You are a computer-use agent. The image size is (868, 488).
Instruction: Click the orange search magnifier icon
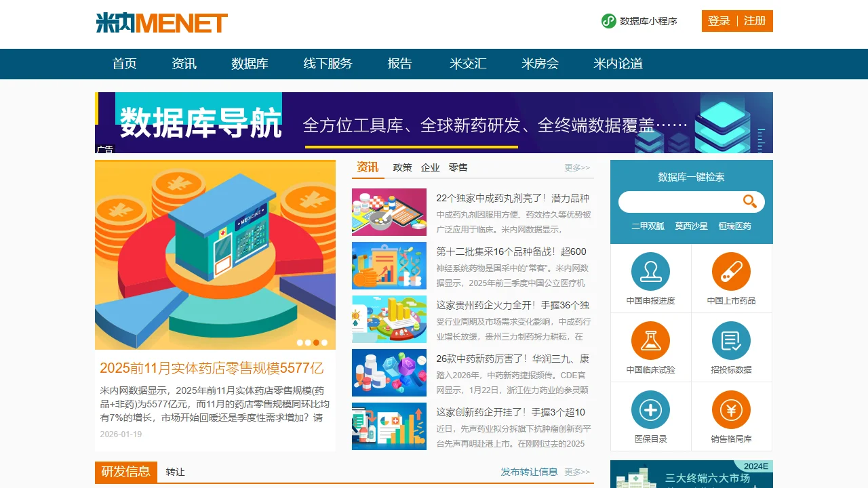tap(749, 201)
